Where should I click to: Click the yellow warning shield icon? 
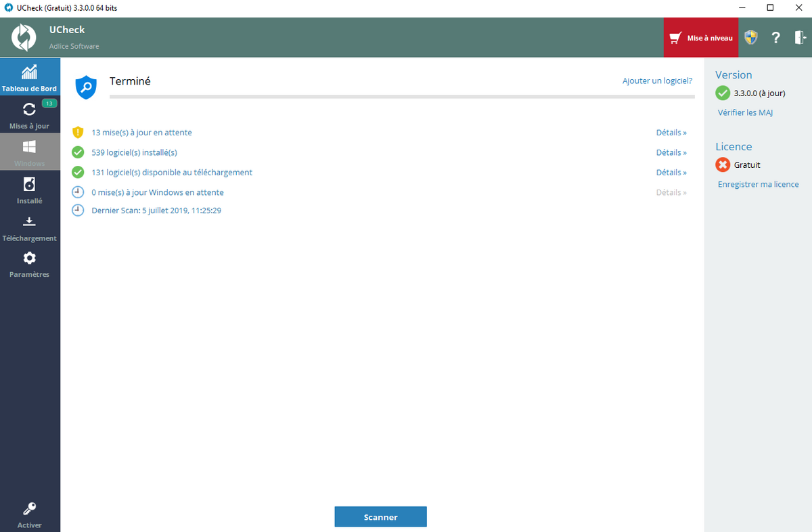(78, 133)
